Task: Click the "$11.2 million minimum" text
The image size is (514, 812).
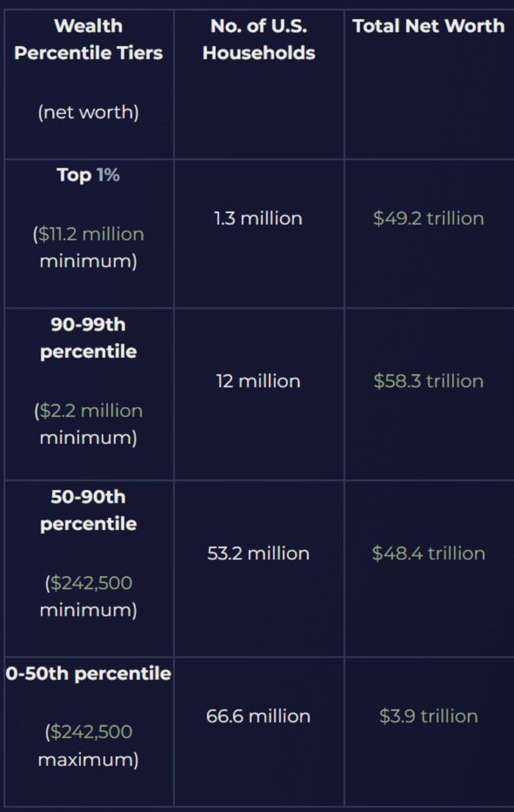Action: tap(88, 248)
